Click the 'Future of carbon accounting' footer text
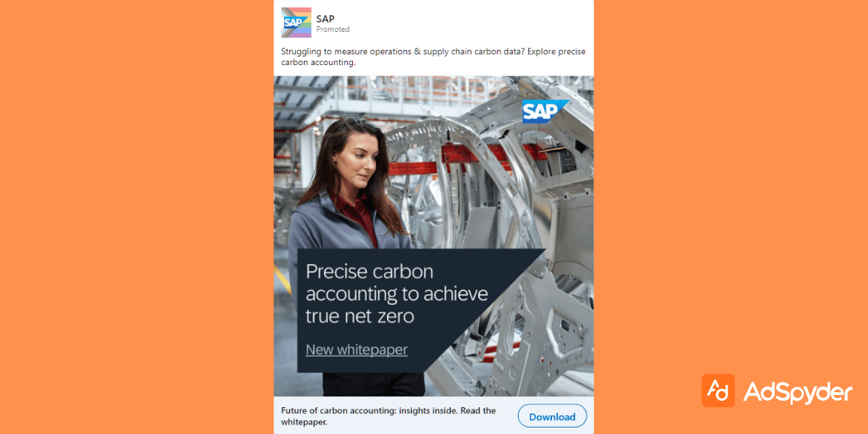Image resolution: width=868 pixels, height=434 pixels. 388,411
